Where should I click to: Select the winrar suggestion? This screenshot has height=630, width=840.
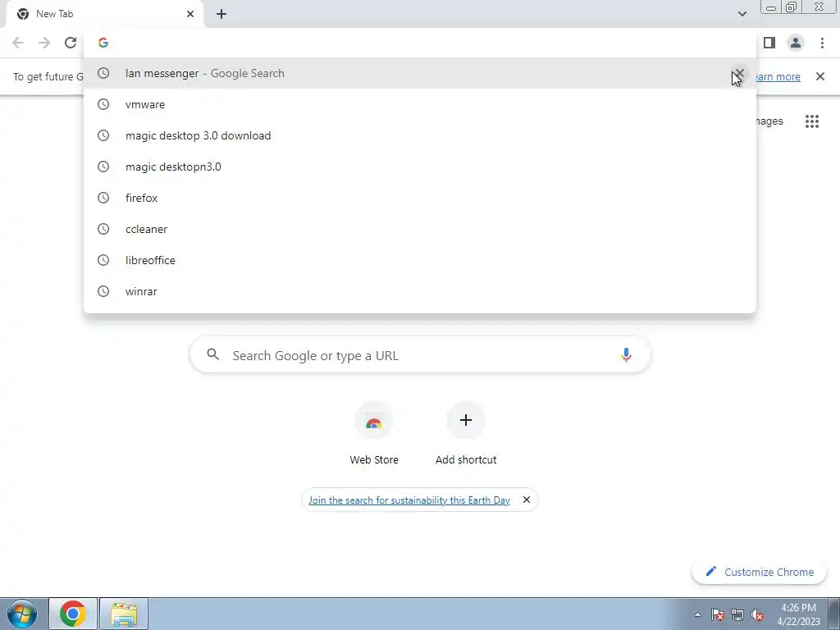420,291
